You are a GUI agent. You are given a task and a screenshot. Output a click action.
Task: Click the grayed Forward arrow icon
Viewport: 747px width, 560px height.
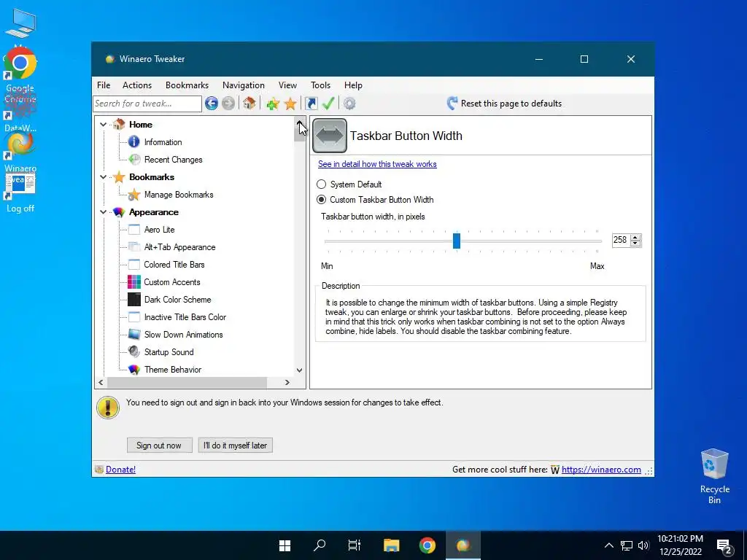click(228, 104)
